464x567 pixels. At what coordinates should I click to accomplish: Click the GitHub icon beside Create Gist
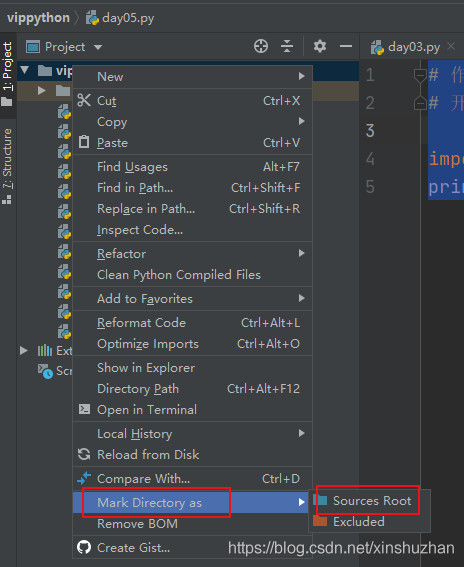click(x=84, y=547)
